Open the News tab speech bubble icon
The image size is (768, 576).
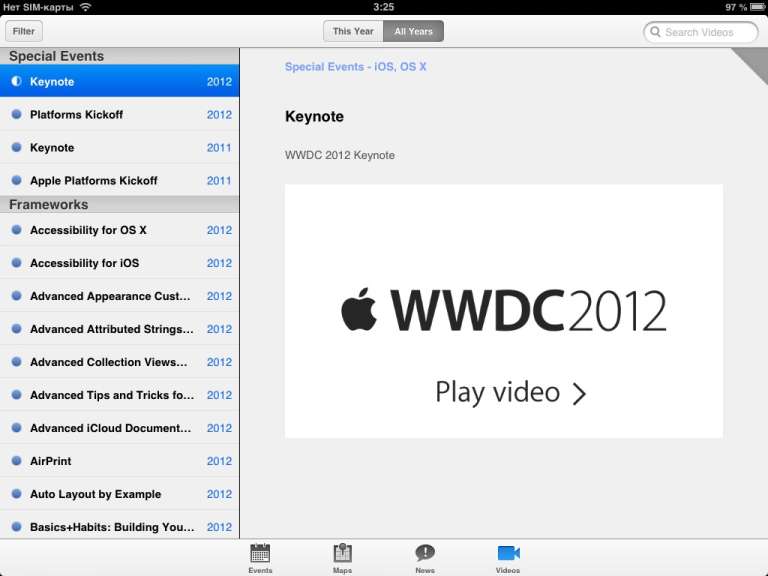pyautogui.click(x=425, y=553)
